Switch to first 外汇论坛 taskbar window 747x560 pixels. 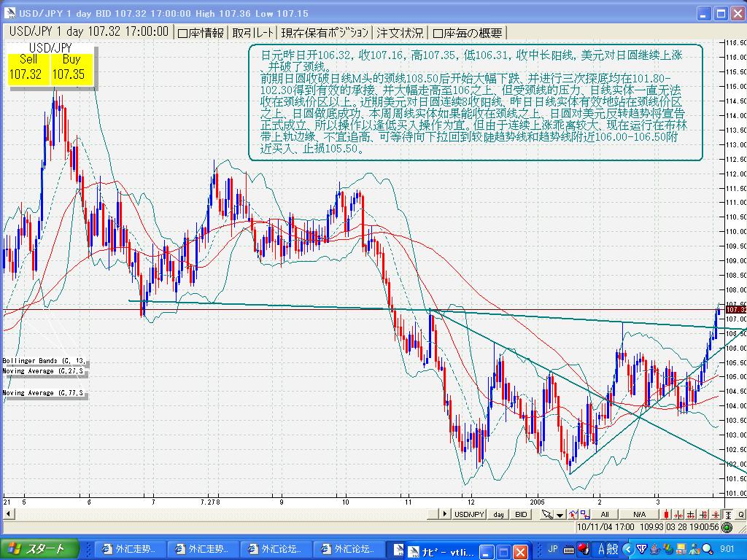pos(275,549)
